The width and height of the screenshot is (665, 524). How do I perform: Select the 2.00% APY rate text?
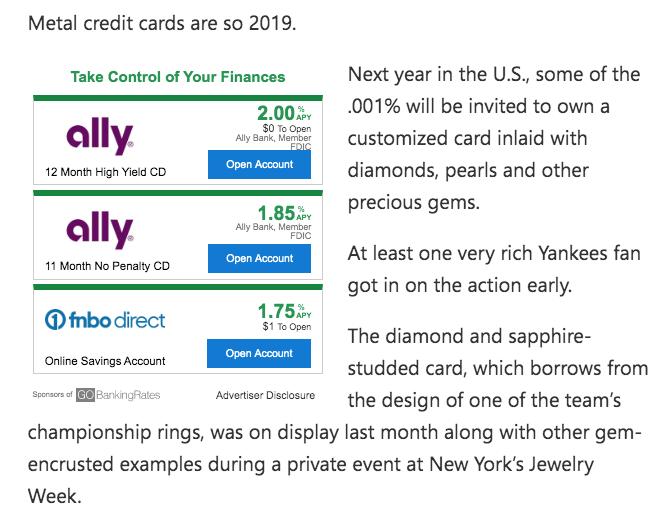click(284, 113)
